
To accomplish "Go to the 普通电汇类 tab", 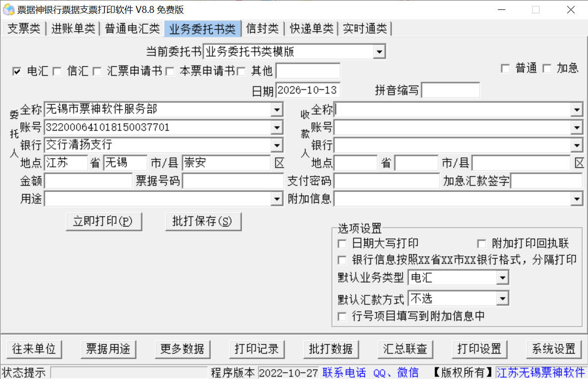I will point(132,29).
